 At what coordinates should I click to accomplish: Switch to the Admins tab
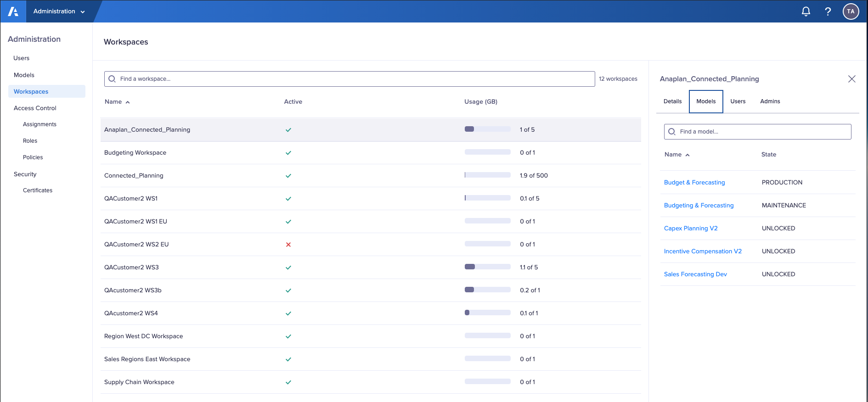(x=770, y=101)
